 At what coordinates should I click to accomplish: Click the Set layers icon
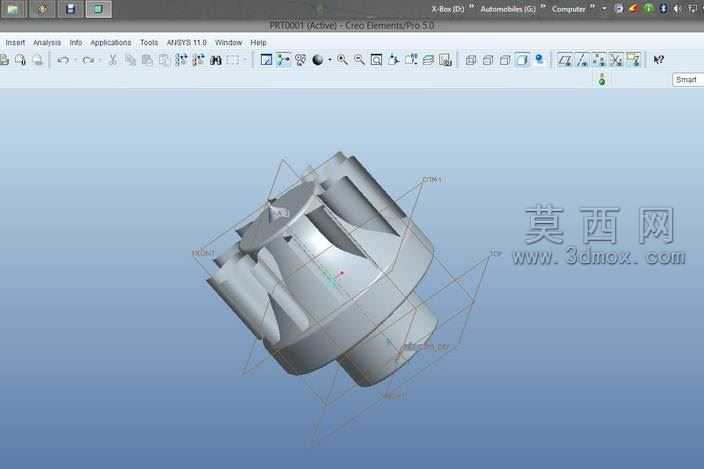(428, 60)
